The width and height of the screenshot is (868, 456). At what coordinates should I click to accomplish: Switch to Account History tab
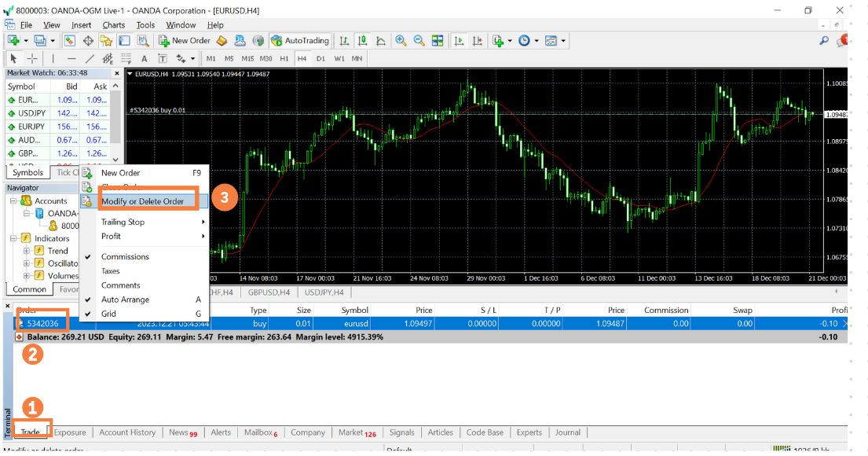[x=127, y=432]
